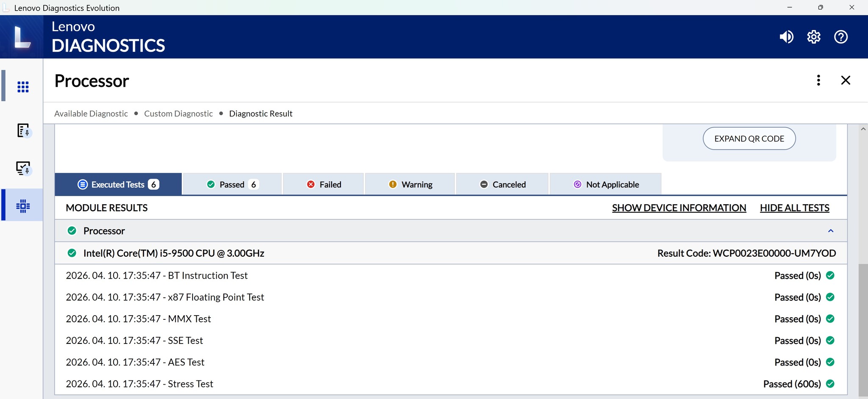
Task: Select the x87 Floating Point Test row
Action: (x=451, y=297)
